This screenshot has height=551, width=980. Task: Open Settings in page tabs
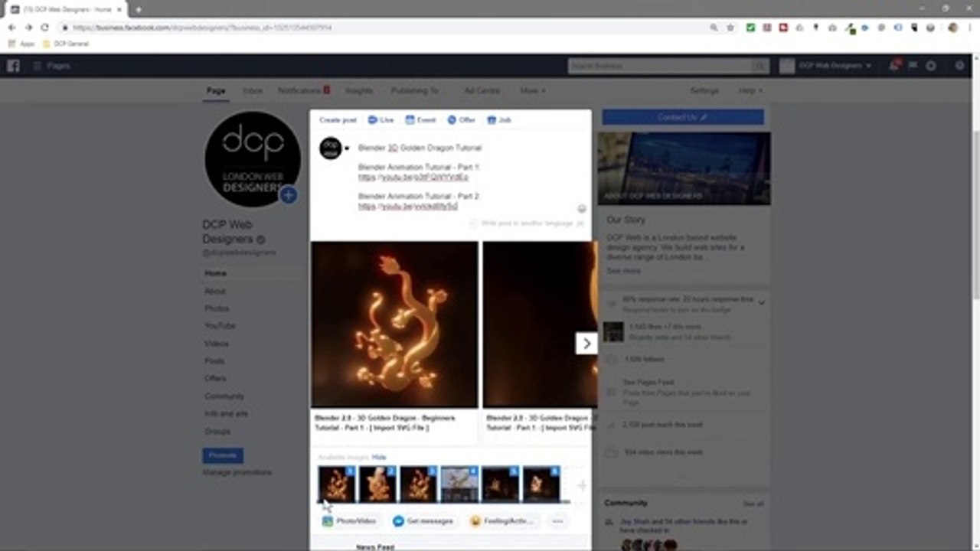click(704, 90)
